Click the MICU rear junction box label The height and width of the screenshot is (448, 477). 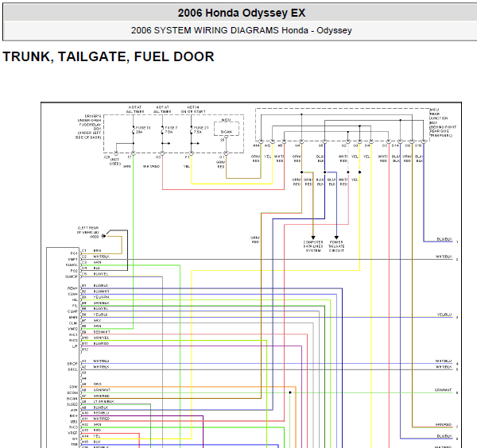tap(443, 122)
